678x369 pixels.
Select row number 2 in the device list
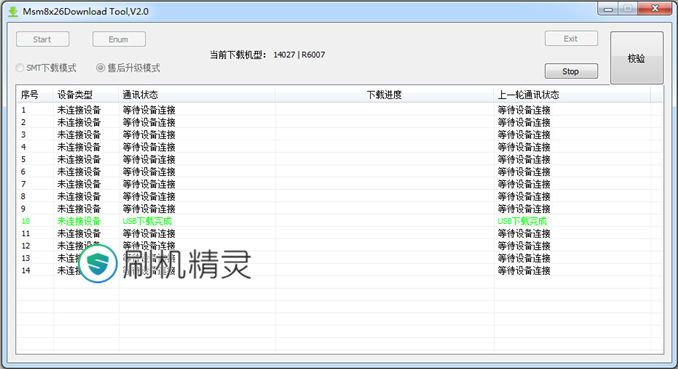339,122
